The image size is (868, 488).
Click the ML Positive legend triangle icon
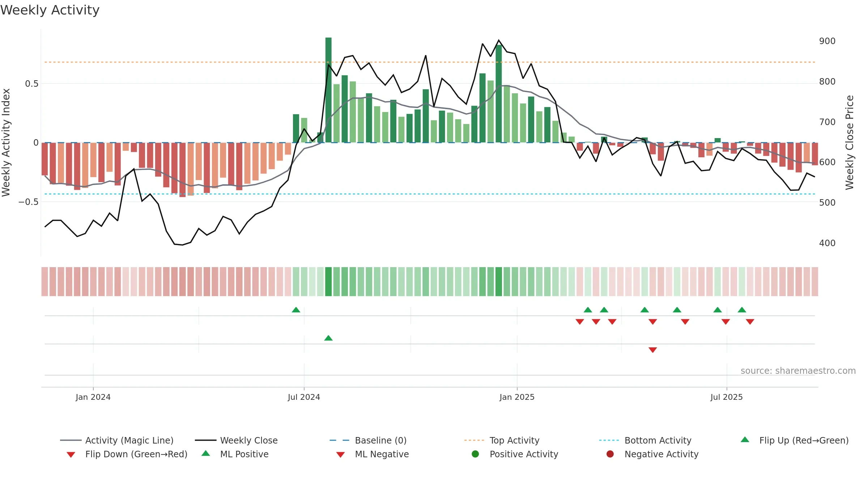click(x=206, y=453)
